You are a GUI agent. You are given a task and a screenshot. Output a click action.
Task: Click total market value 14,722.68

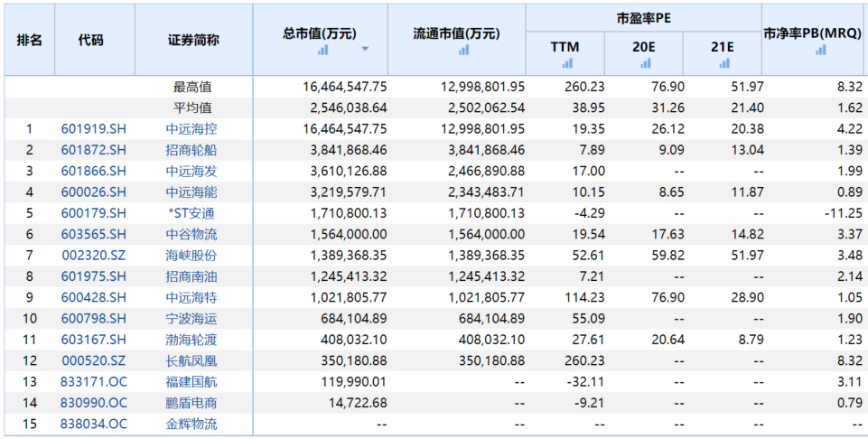[x=358, y=403]
